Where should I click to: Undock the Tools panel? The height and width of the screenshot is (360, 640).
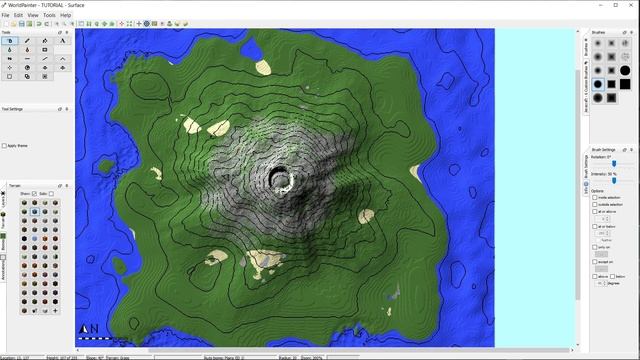point(60,32)
